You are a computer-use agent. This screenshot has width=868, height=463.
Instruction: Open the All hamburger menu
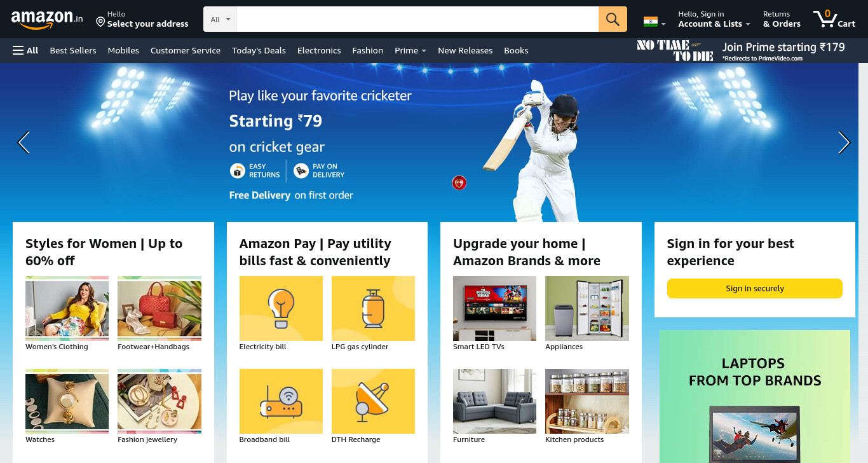coord(25,50)
